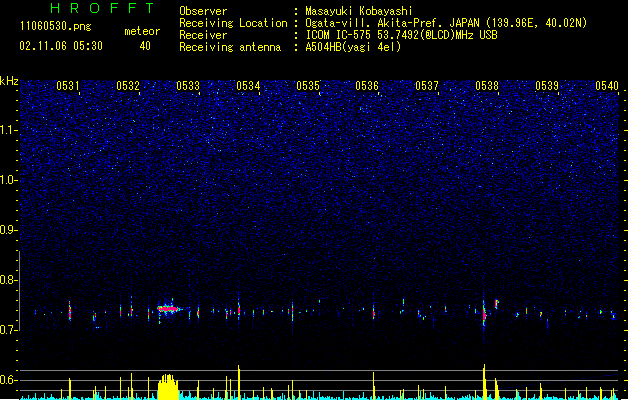Click the HROFFT title text
This screenshot has height=400, width=629.
point(102,8)
